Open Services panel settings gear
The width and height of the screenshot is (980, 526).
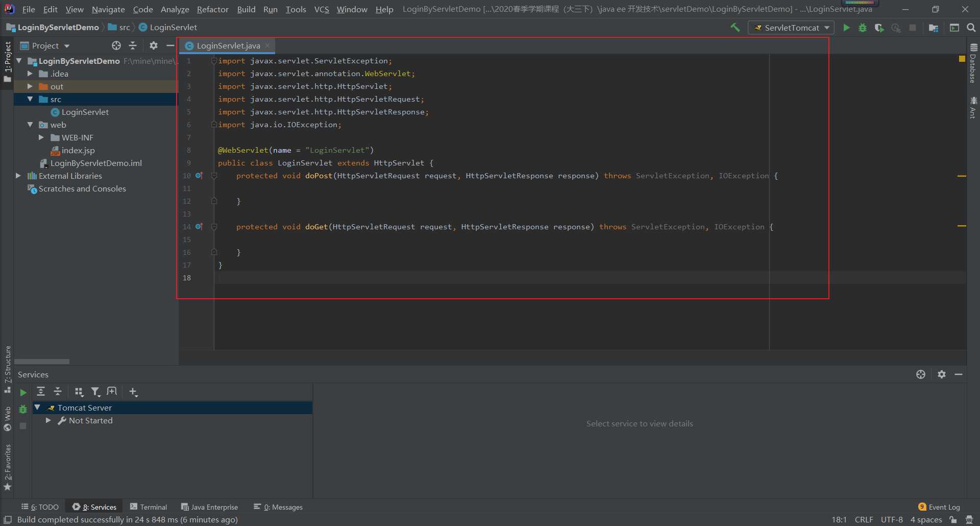942,374
